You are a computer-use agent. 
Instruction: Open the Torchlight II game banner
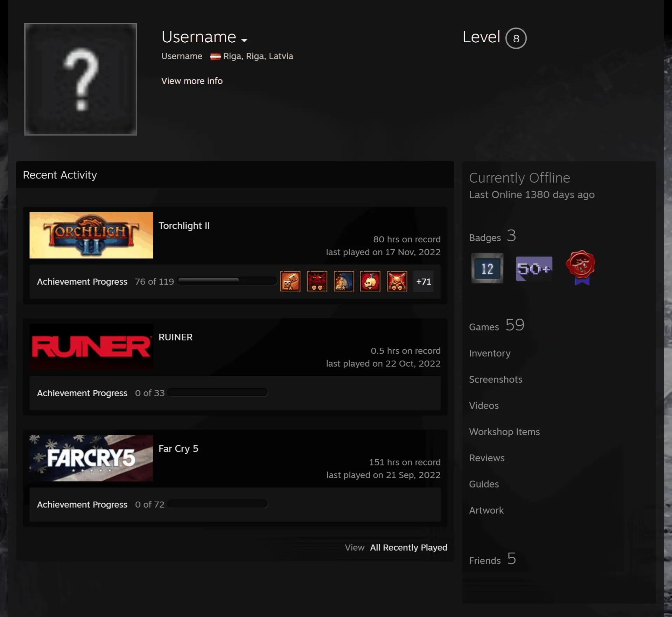pyautogui.click(x=91, y=235)
